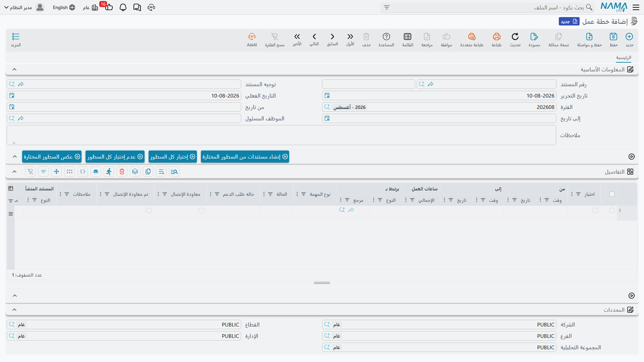Screen dimensions: 644x362
Task: Tick معاودة الإتصال checkbox in row 1
Action: pyautogui.click(x=201, y=210)
